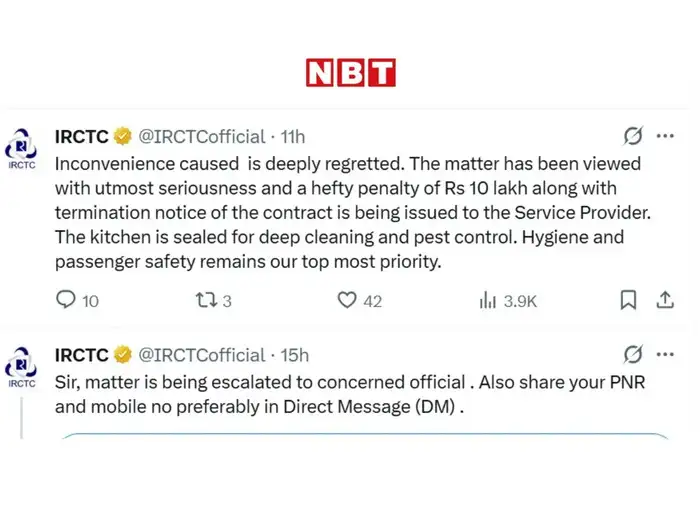Open more options on the second tweet
This screenshot has width=700, height=525.
[665, 354]
